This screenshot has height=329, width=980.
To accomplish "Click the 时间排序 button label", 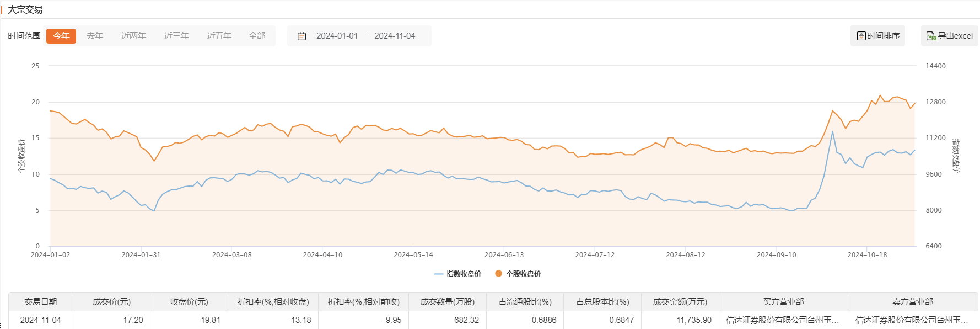I will (883, 36).
